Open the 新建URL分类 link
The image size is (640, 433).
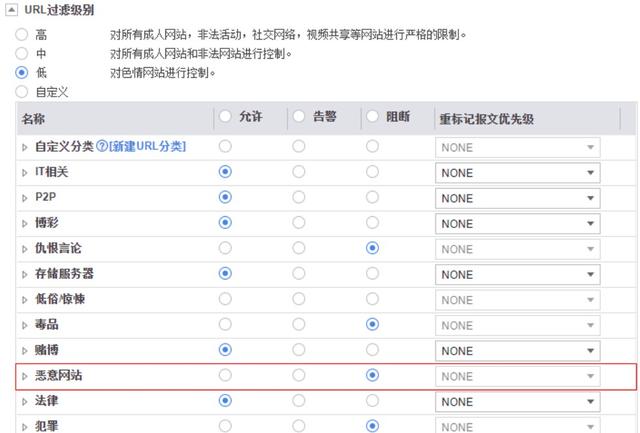pos(147,146)
